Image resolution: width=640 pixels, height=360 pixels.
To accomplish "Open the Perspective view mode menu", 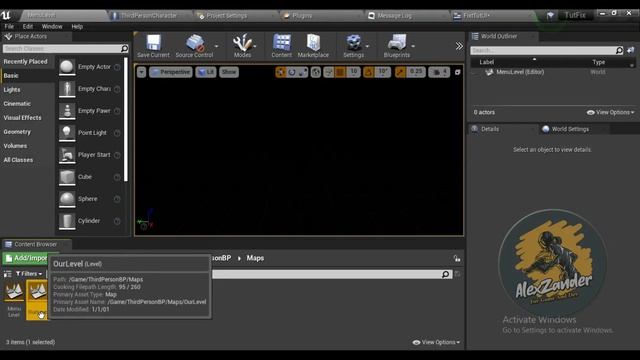I will pos(171,72).
